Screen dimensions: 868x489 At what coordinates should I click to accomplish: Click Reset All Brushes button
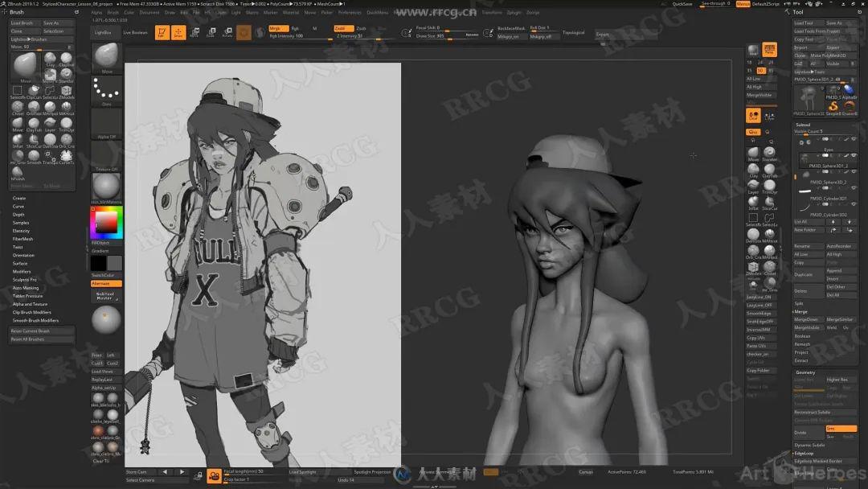42,339
